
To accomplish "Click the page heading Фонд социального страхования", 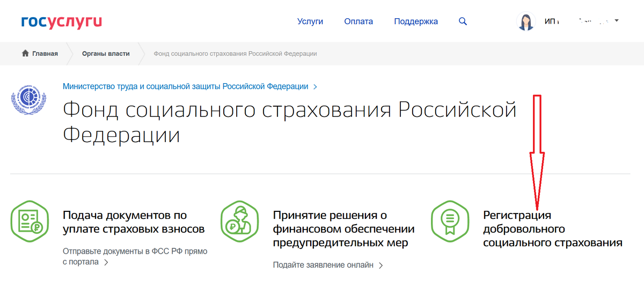I will click(290, 122).
